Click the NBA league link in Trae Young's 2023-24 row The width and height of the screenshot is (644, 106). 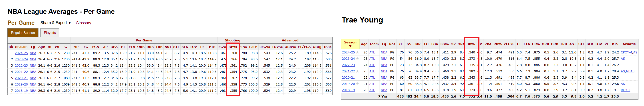click(x=384, y=59)
